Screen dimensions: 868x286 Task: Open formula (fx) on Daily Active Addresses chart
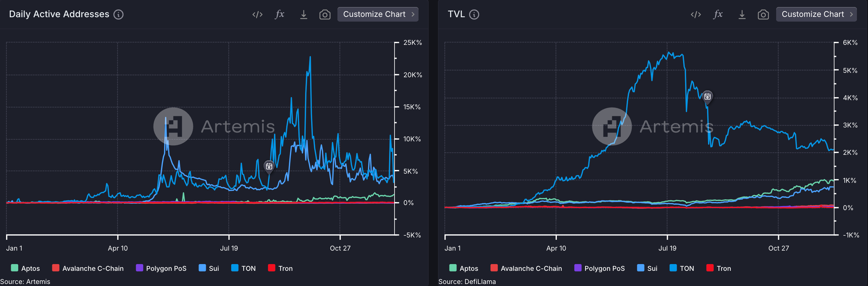pos(280,15)
